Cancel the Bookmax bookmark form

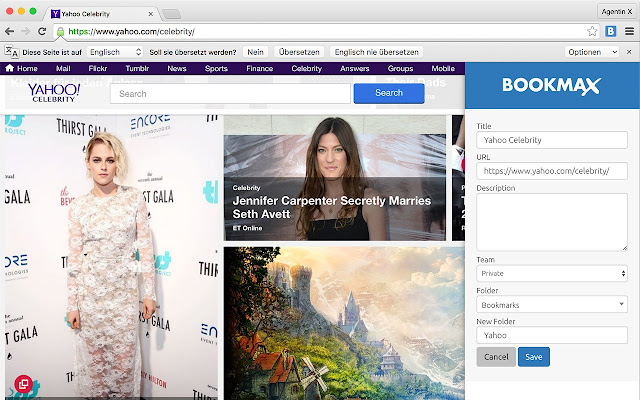(x=496, y=357)
